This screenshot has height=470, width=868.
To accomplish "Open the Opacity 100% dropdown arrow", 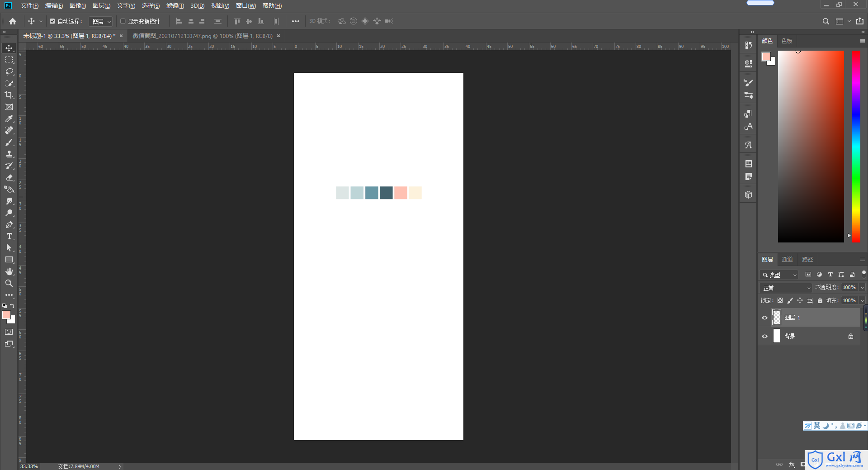I will (862, 288).
